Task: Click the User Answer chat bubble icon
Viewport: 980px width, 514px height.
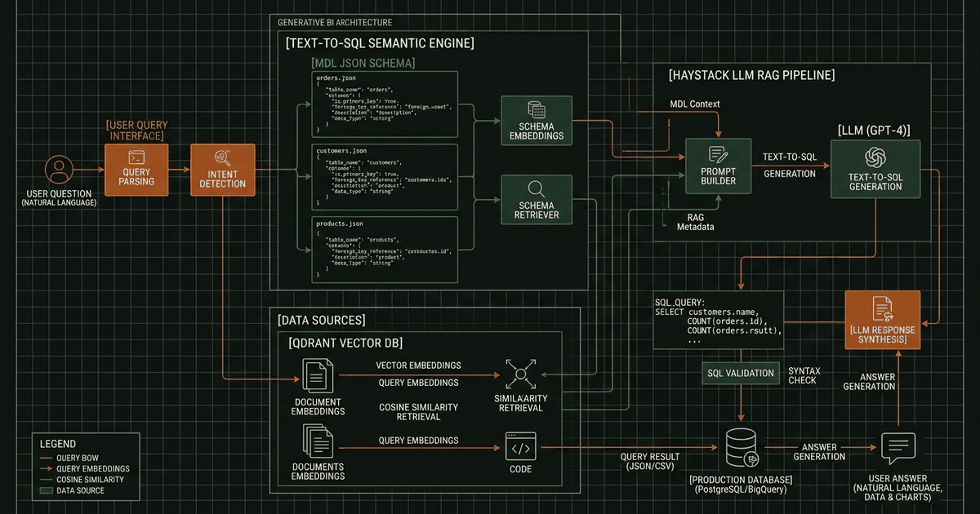Action: pyautogui.click(x=898, y=449)
